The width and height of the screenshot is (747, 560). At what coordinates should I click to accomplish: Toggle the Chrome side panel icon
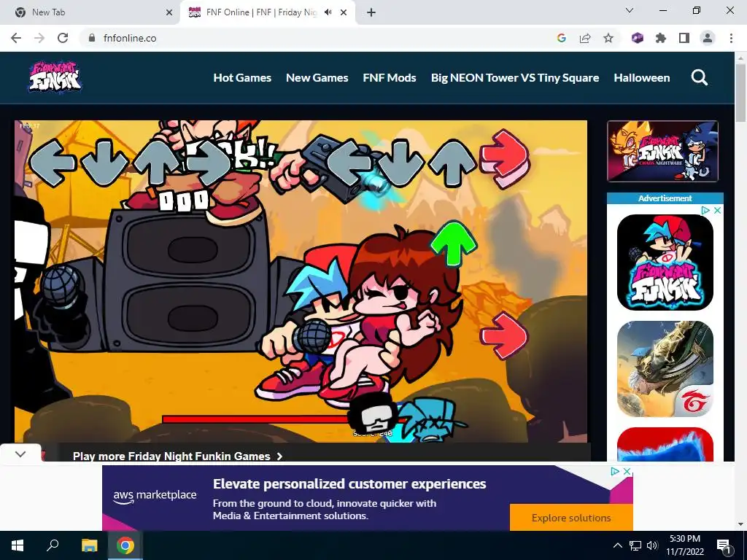tap(684, 38)
